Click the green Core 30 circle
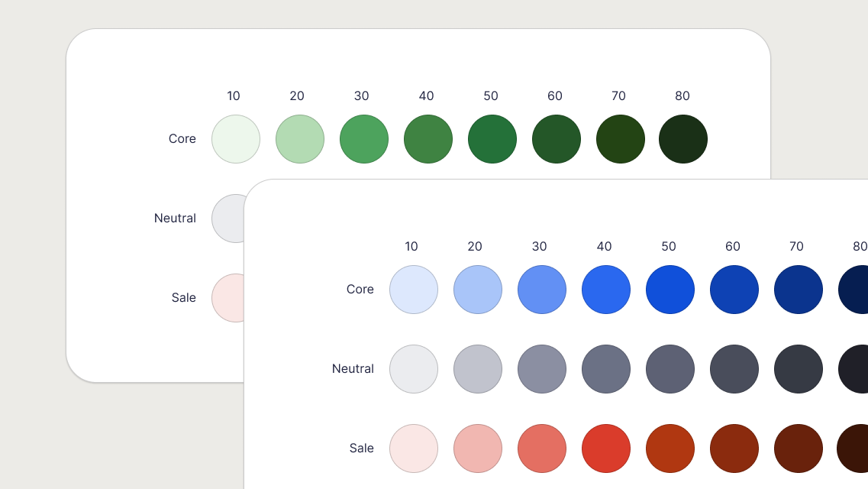This screenshot has height=489, width=868. coord(364,138)
